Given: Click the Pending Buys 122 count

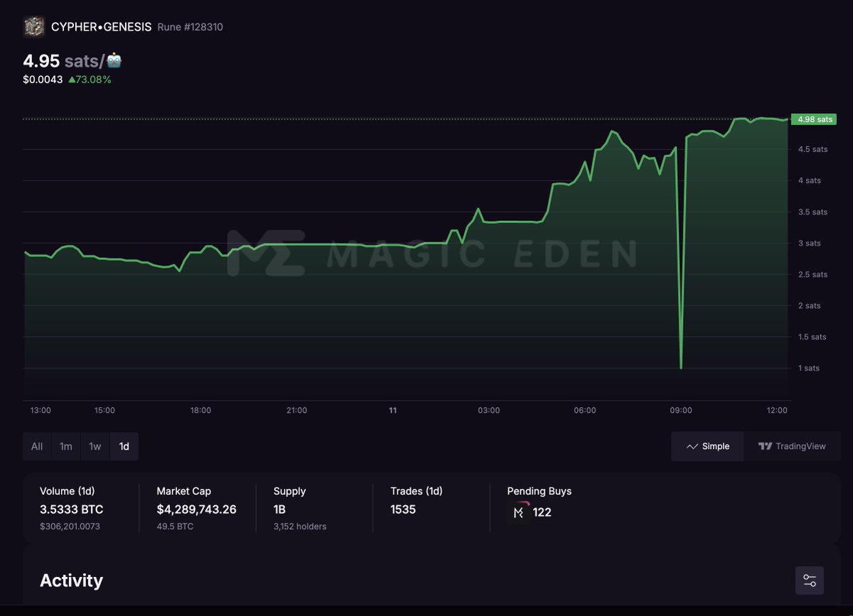Looking at the screenshot, I should coord(542,512).
